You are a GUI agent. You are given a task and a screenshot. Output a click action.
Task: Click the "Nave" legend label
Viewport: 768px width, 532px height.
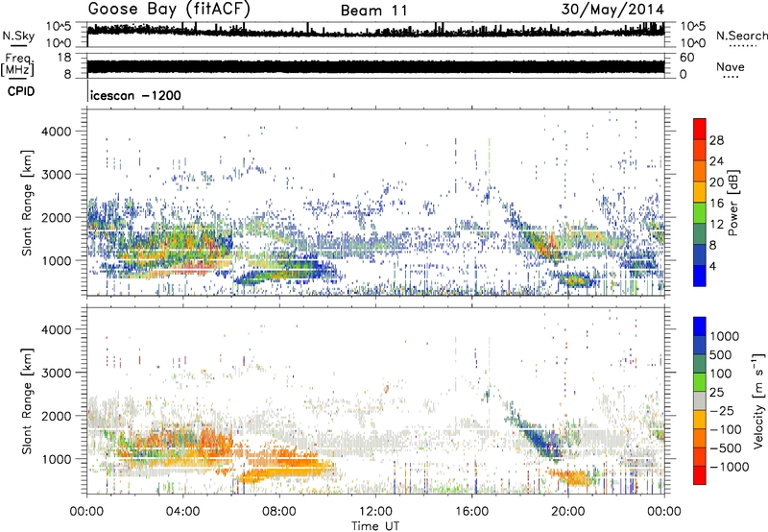click(731, 67)
